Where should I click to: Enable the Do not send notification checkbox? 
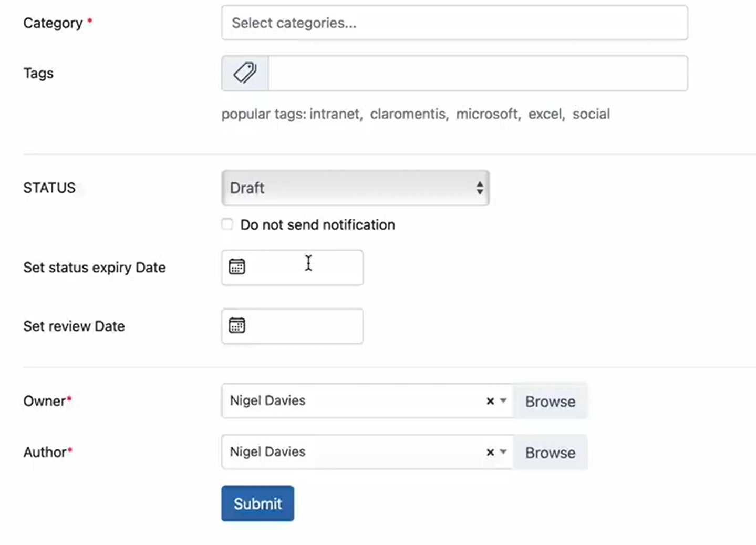click(x=227, y=224)
